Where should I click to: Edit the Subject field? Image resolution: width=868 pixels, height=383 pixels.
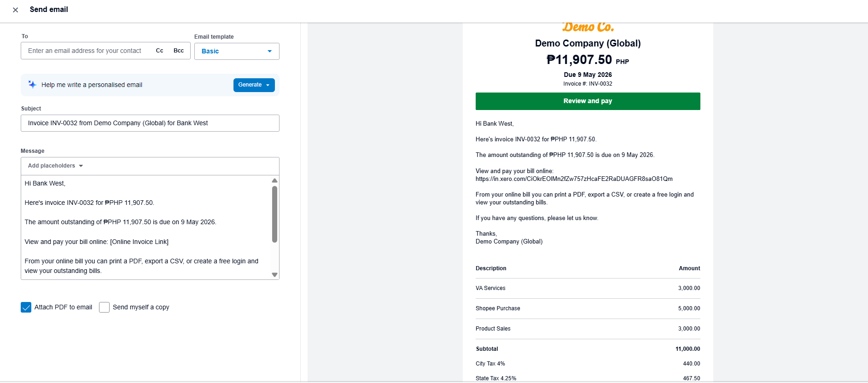150,123
